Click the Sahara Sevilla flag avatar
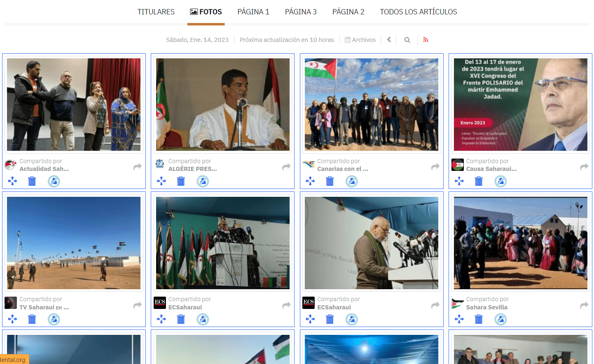 click(458, 303)
